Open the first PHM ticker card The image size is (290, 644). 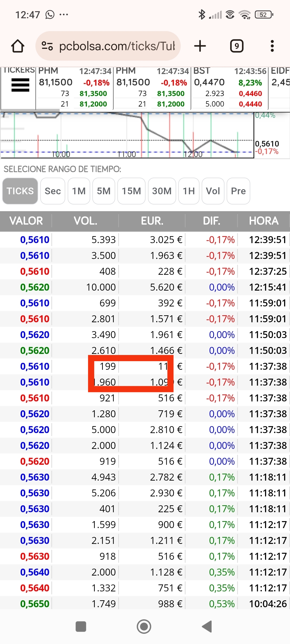click(74, 88)
